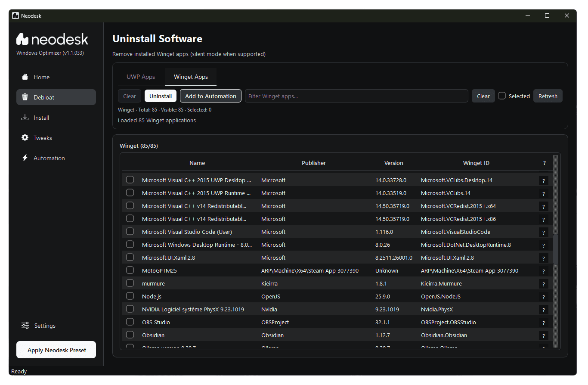Click Apply Neodesk Preset

pos(56,350)
